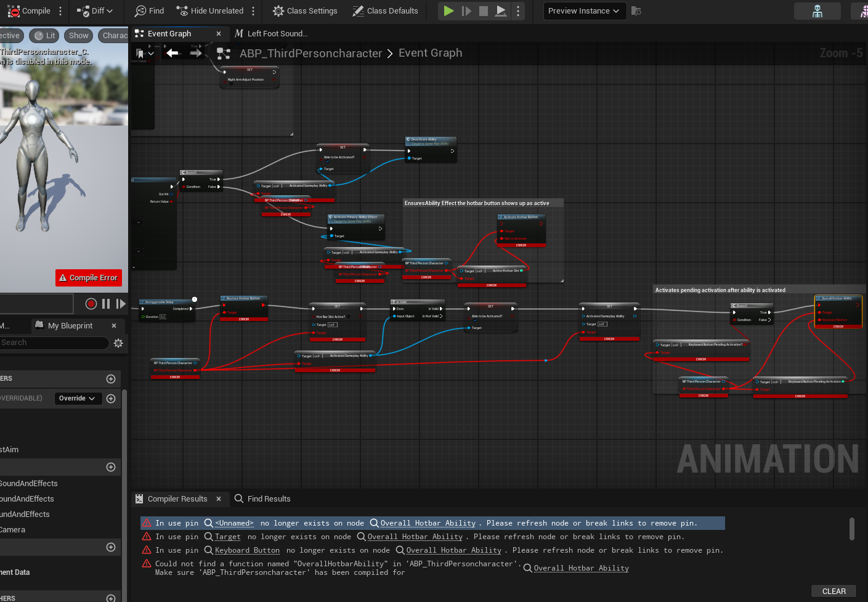Open the Compile options menu dots
This screenshot has width=868, height=602.
(x=60, y=11)
